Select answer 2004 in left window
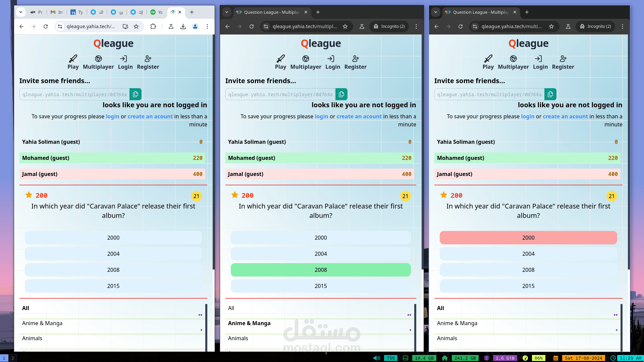The width and height of the screenshot is (644, 362). (113, 254)
